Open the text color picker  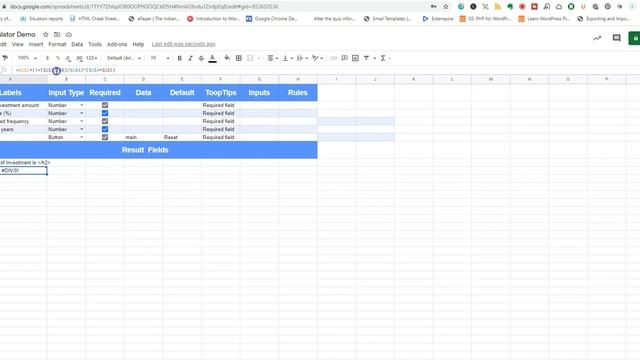point(213,58)
